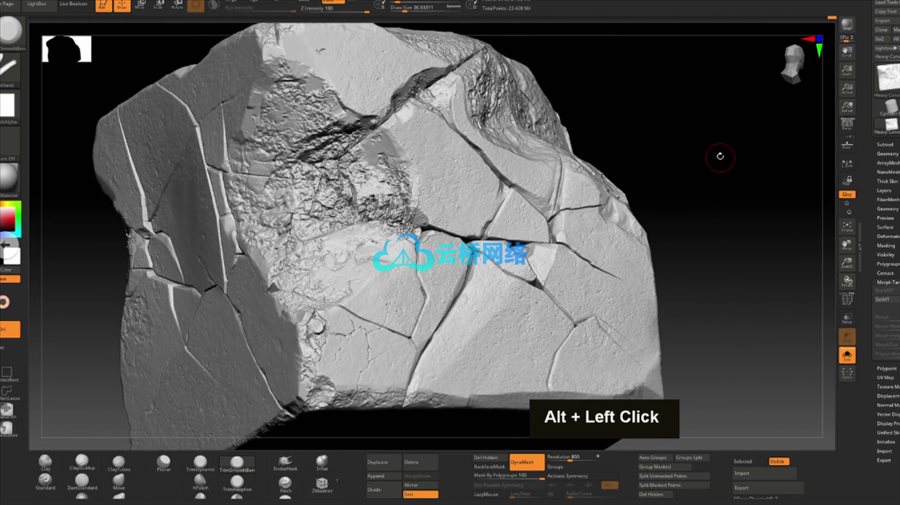
Task: Activate the Draw mode icon
Action: tap(122, 5)
